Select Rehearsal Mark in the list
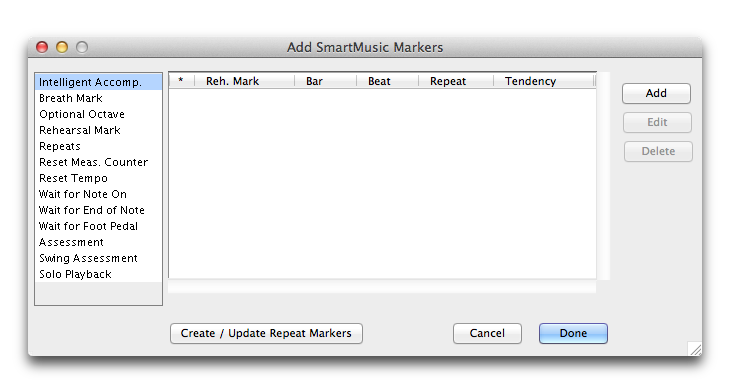This screenshot has width=730, height=392. point(98,130)
